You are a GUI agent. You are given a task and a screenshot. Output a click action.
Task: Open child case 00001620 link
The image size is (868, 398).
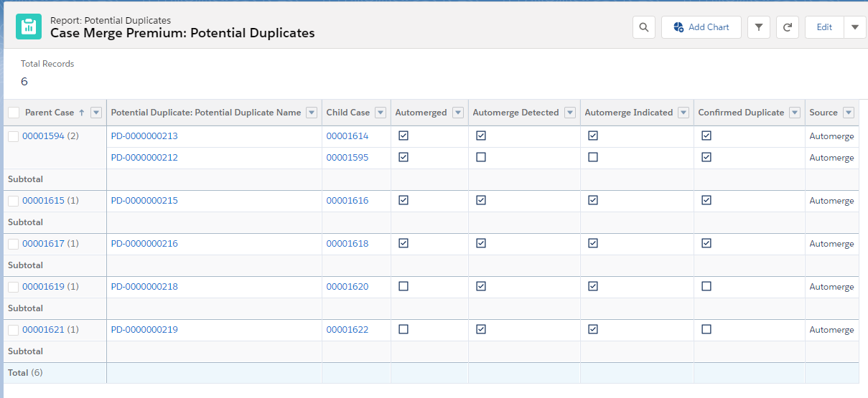coord(347,286)
